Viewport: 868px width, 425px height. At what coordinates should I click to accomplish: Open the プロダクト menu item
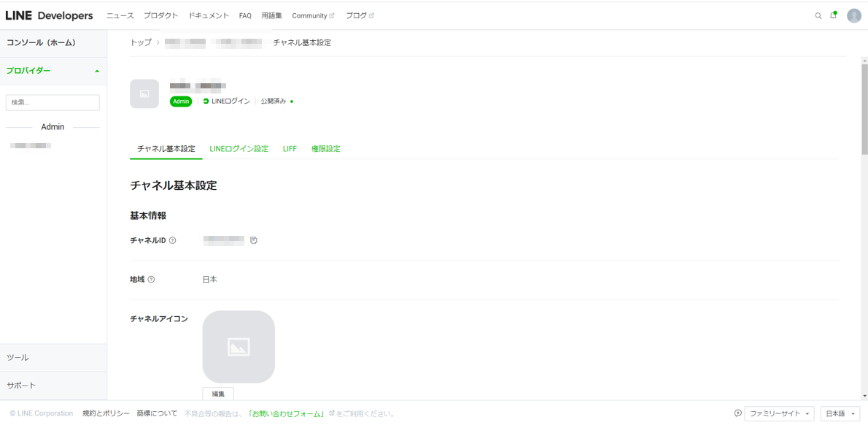point(160,15)
